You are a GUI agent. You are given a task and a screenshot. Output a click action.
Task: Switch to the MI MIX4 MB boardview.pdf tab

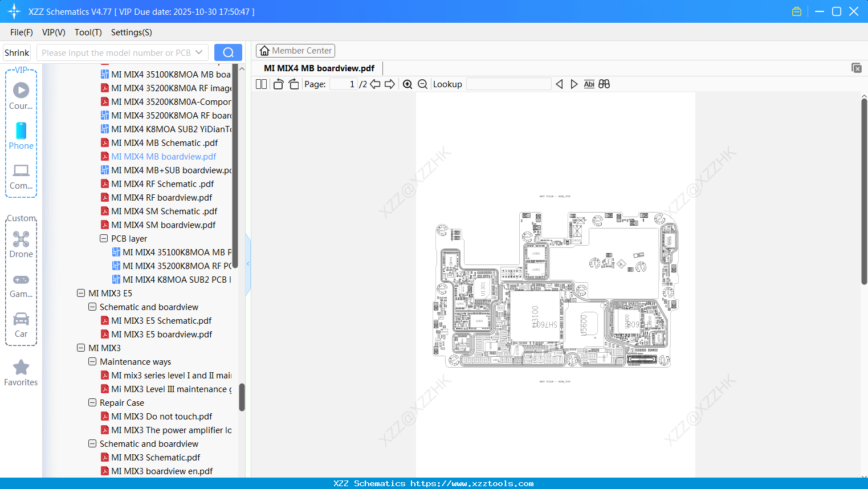click(318, 67)
